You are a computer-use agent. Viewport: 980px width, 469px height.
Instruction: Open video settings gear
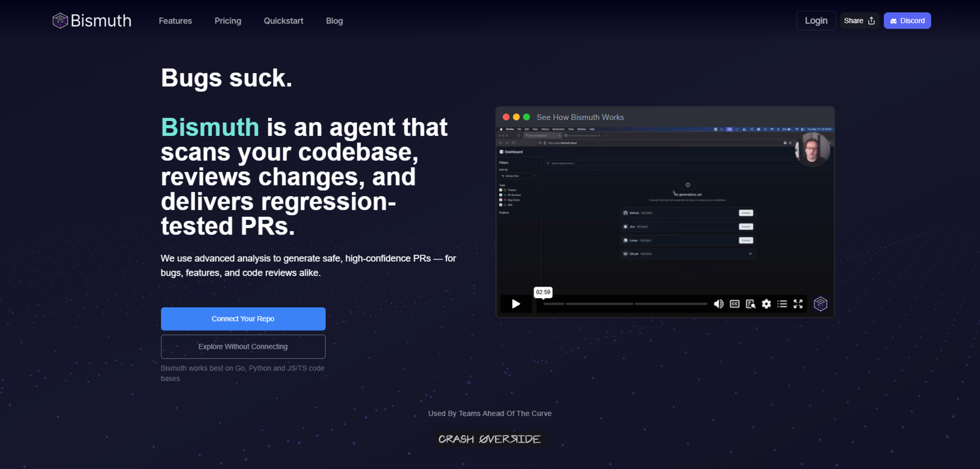pos(766,304)
